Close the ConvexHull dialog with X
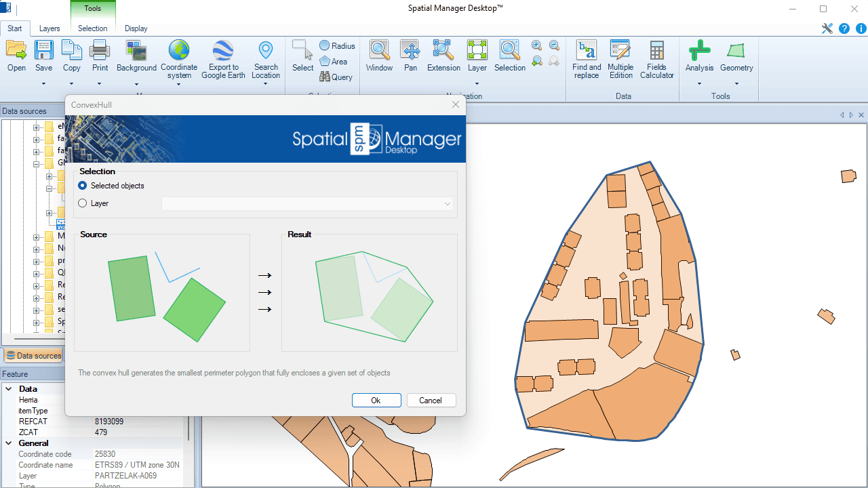The width and height of the screenshot is (868, 488). point(456,104)
